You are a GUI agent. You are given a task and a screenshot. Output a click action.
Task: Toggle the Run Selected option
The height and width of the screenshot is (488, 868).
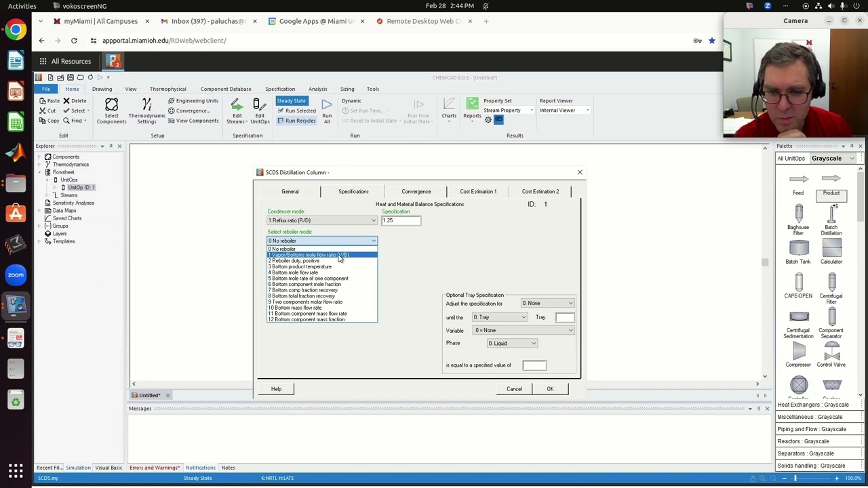click(296, 110)
